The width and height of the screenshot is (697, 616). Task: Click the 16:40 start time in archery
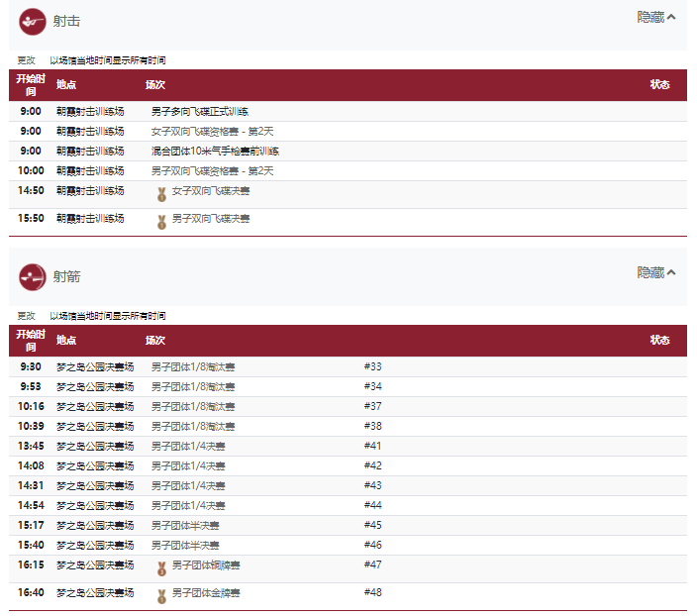pyautogui.click(x=31, y=592)
